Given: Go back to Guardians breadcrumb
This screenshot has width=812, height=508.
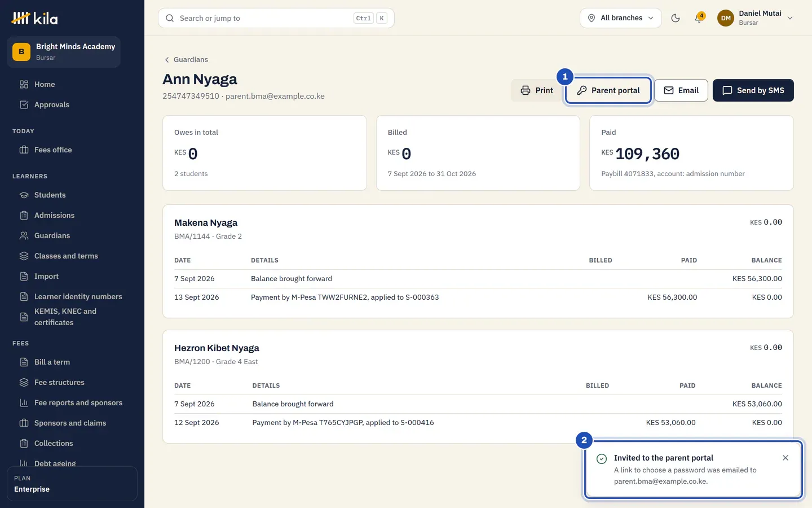Looking at the screenshot, I should (x=186, y=59).
